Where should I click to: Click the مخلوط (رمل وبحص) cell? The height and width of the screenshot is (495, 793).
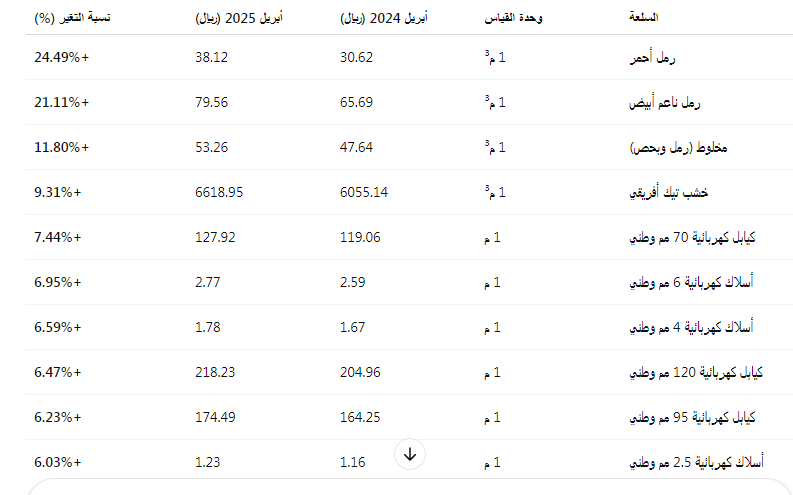(678, 148)
